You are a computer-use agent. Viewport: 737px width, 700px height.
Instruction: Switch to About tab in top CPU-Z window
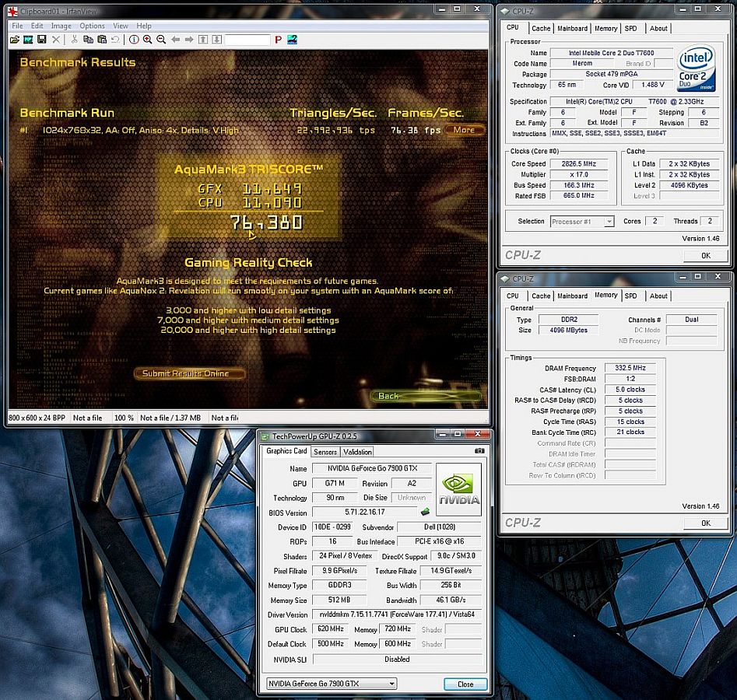[x=658, y=29]
